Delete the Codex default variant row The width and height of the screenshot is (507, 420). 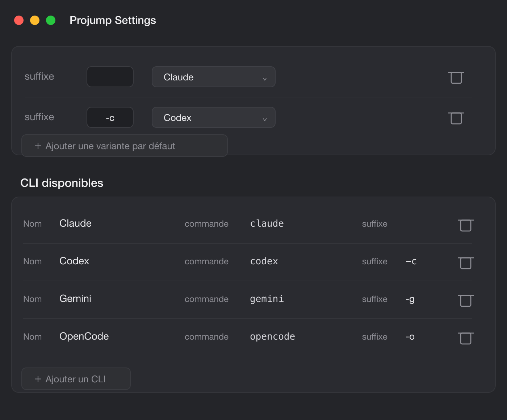coord(456,118)
